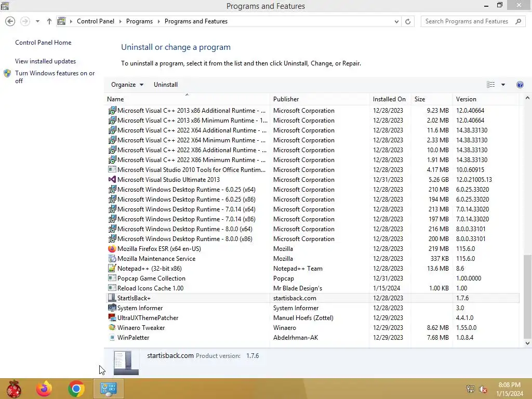The height and width of the screenshot is (399, 532).
Task: Click the Mr Blade Design's publisher cell
Action: (x=298, y=288)
